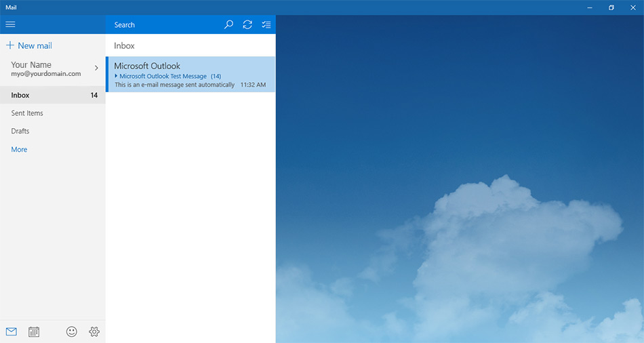644x343 pixels.
Task: Show more folders via More link
Action: coord(19,150)
